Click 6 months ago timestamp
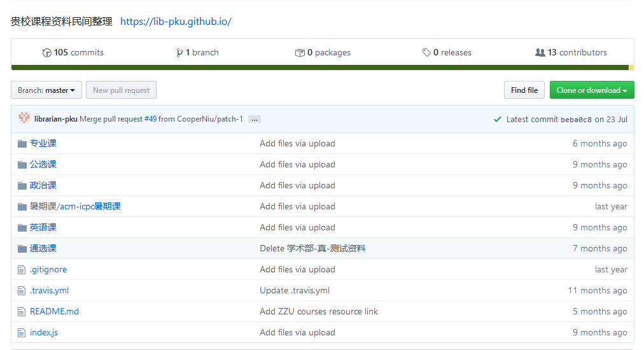The height and width of the screenshot is (350, 644). point(600,143)
